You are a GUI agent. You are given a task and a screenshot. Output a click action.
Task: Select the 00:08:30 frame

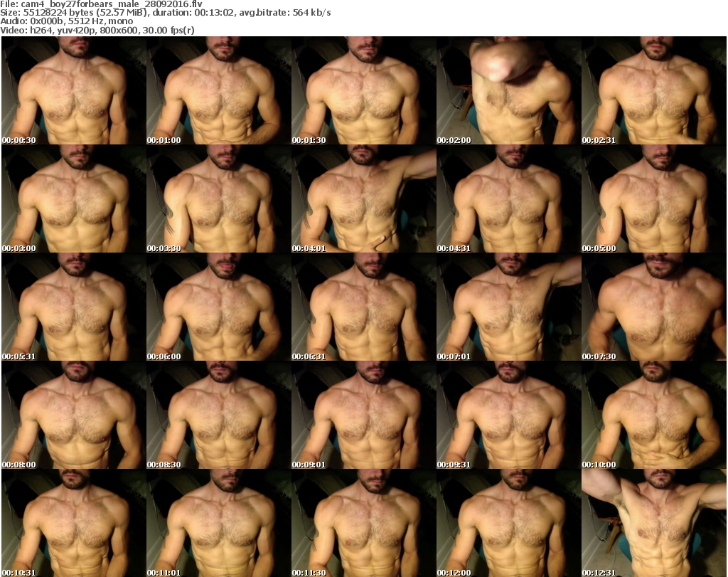[x=218, y=415]
